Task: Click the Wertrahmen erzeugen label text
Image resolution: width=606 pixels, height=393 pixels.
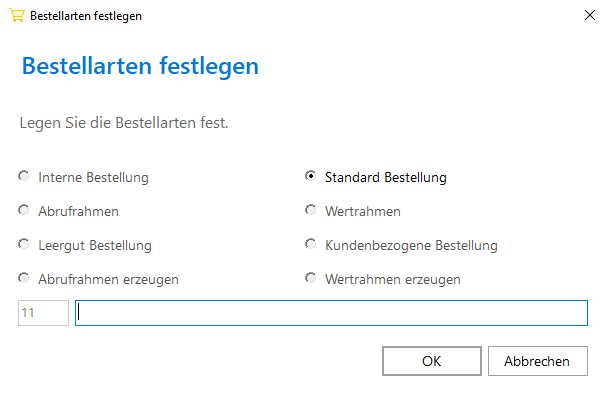Action: tap(393, 279)
